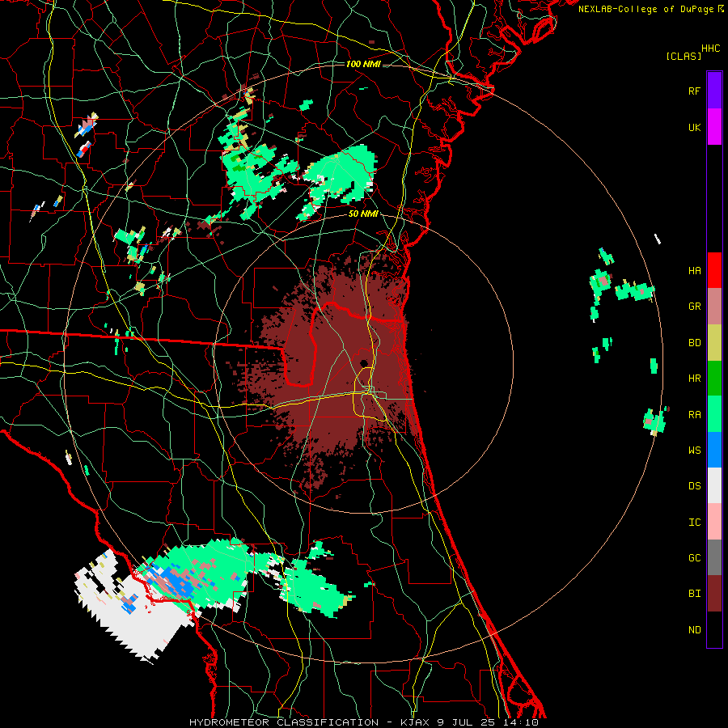
Task: Click the BD legend label
Action: 694,343
